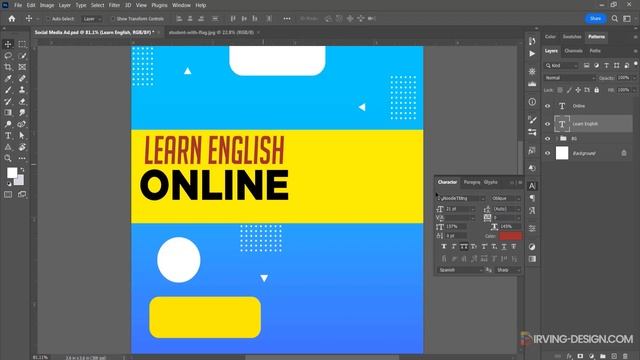The width and height of the screenshot is (640, 360).
Task: Hide the Background layer
Action: pyautogui.click(x=548, y=153)
